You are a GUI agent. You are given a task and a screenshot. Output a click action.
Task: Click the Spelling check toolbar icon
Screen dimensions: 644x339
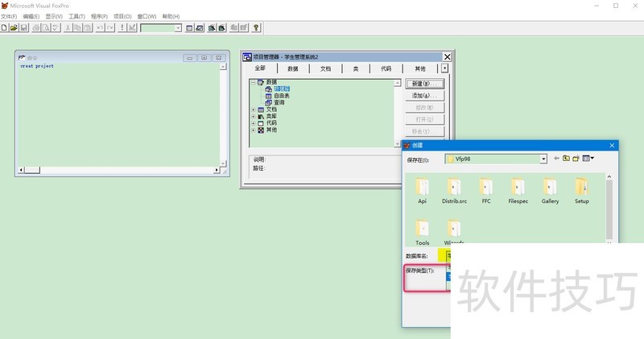click(x=56, y=27)
